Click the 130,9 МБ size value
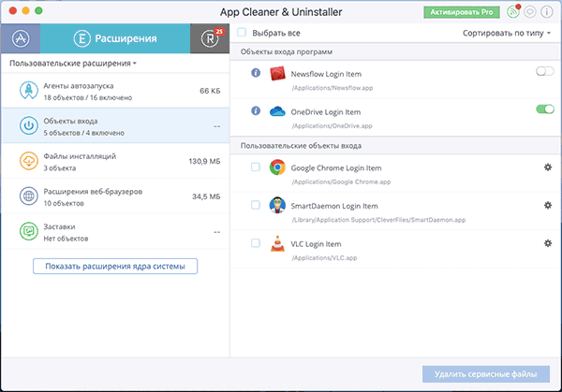Screen dimensions: 562x392 (204, 162)
